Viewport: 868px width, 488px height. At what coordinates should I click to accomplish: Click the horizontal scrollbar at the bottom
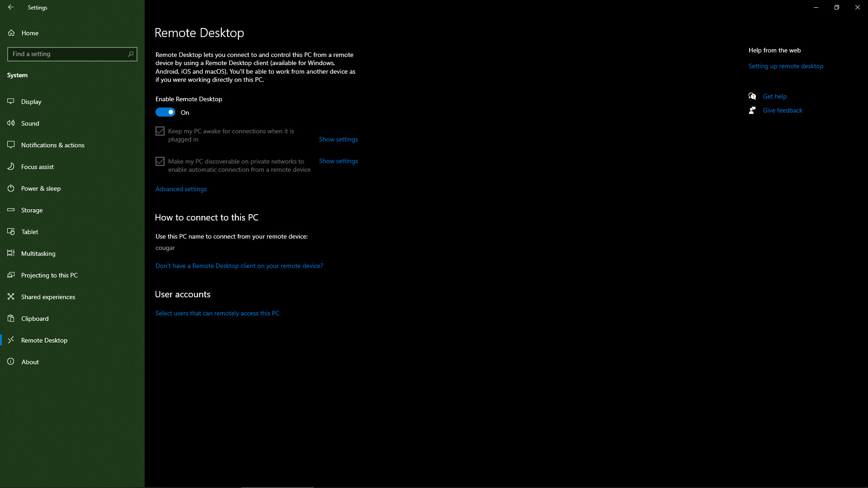tap(277, 487)
